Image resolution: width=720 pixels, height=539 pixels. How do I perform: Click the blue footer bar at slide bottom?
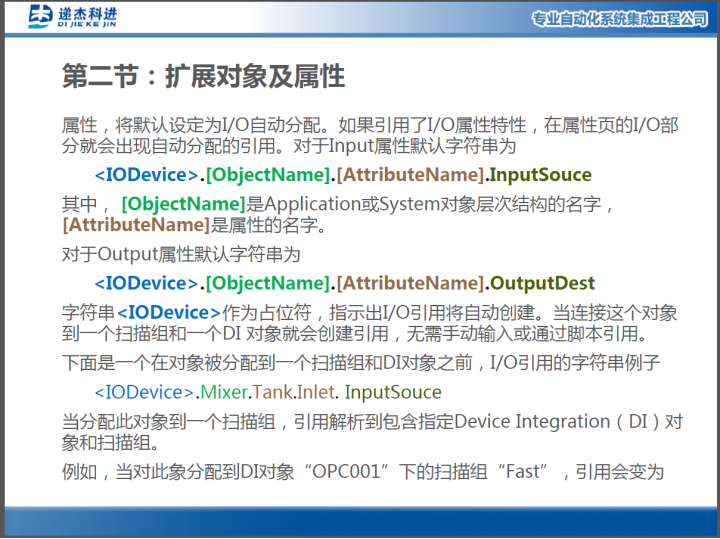coord(360,522)
